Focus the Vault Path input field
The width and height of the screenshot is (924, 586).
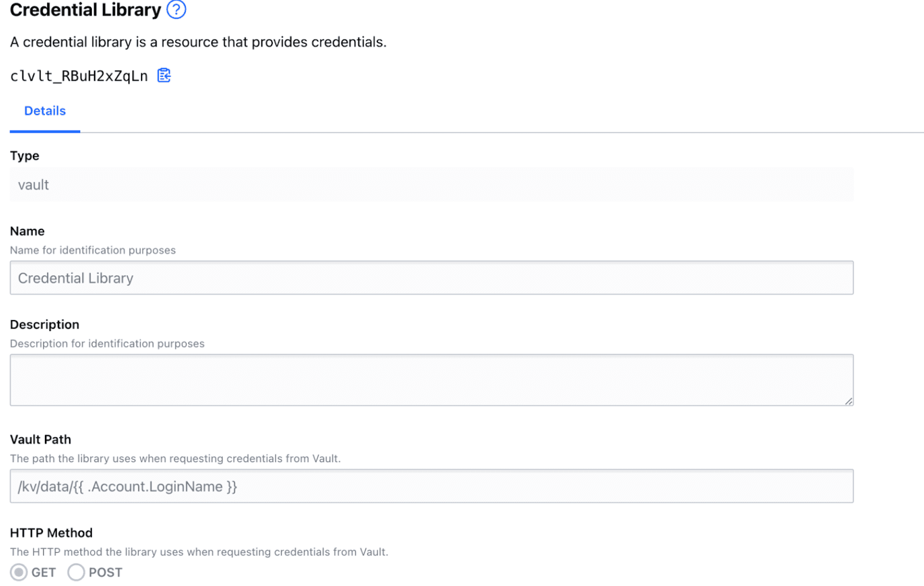pyautogui.click(x=432, y=486)
